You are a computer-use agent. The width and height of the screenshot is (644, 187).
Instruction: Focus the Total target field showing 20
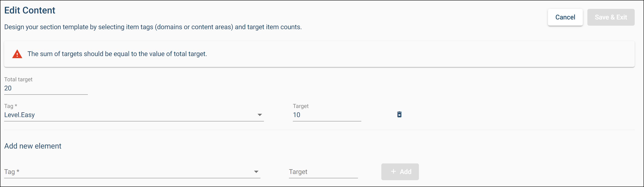46,88
